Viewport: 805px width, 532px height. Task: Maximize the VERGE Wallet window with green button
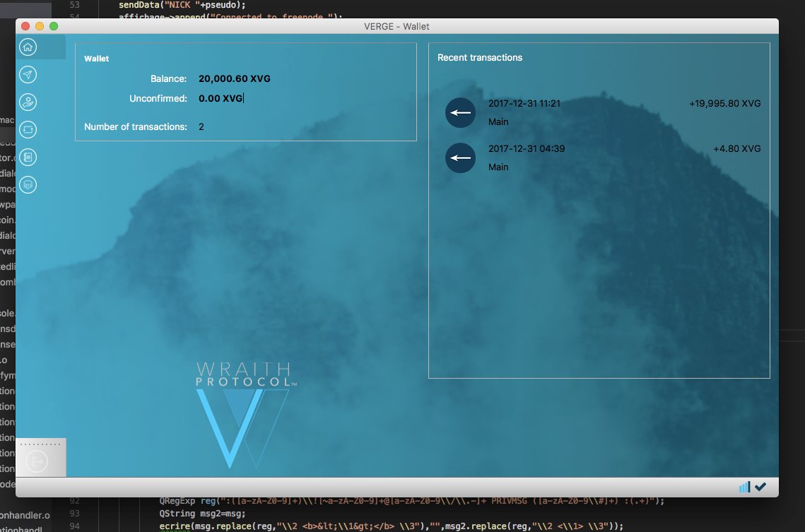(54, 26)
